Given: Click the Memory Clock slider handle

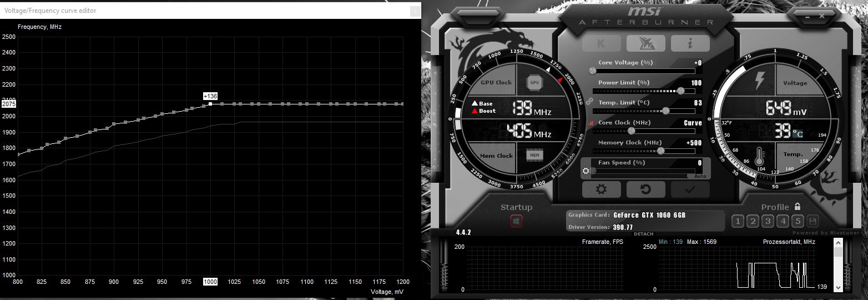Looking at the screenshot, I should [x=660, y=151].
